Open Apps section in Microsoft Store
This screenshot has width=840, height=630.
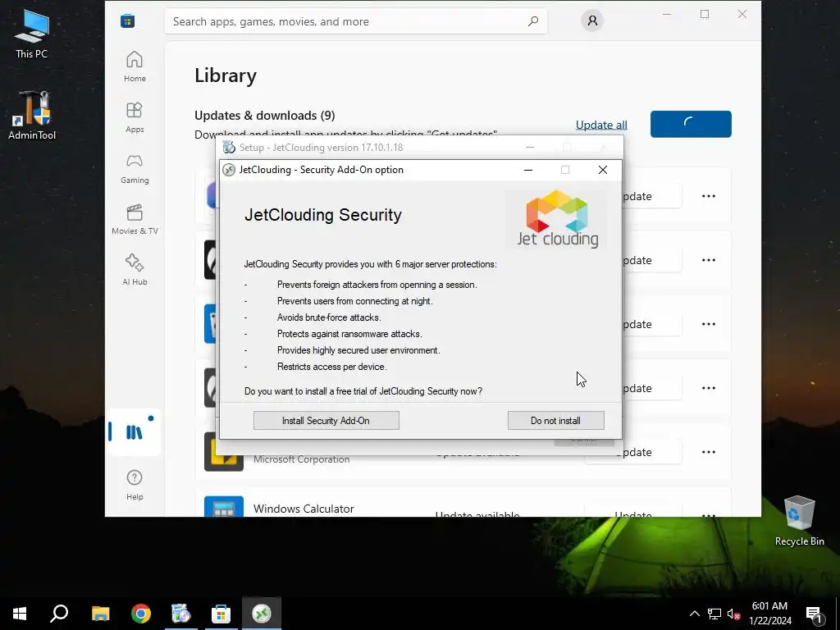(x=135, y=117)
